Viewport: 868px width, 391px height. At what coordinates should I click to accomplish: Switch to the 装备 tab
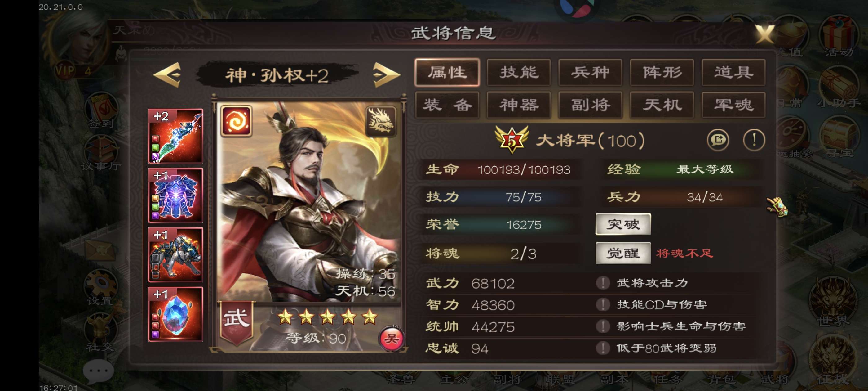click(x=447, y=105)
